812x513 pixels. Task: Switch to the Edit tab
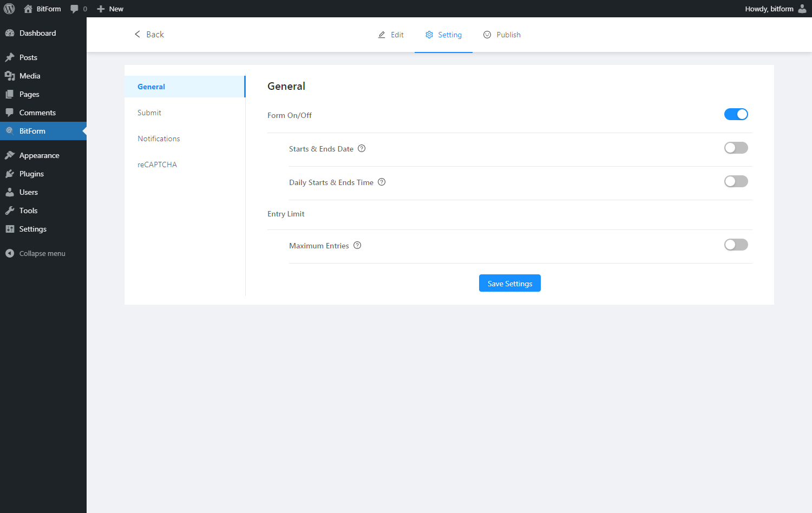click(391, 35)
